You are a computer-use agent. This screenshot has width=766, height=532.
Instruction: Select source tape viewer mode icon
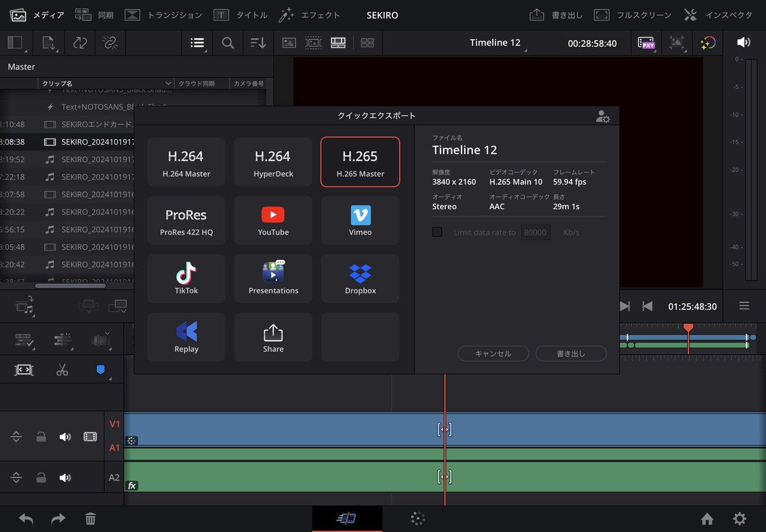(313, 43)
